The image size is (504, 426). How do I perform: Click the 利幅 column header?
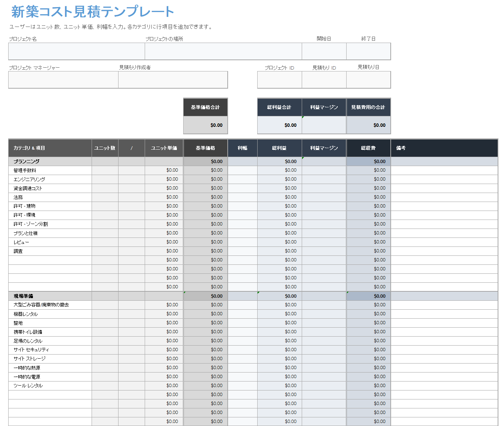click(243, 148)
